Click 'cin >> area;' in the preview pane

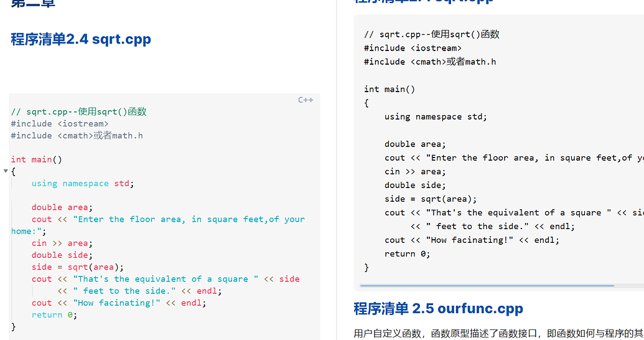point(415,171)
